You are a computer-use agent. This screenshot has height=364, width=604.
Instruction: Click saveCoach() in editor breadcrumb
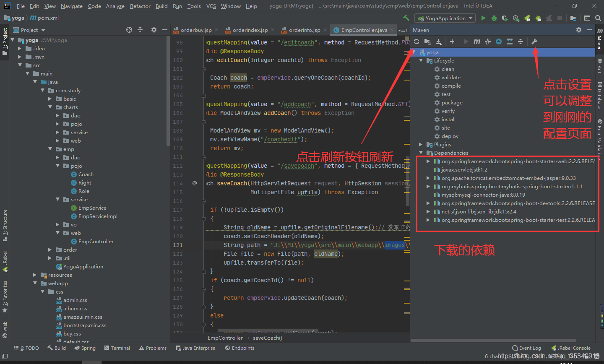[x=268, y=338]
